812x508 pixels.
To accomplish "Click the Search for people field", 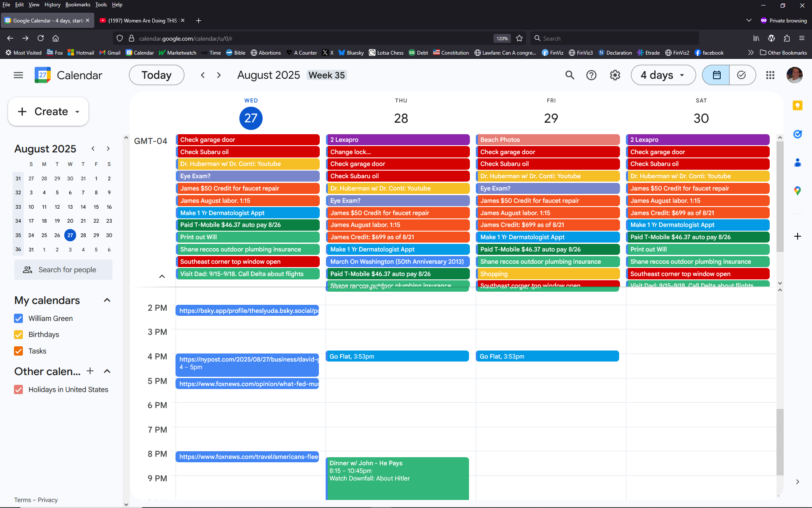I will pos(67,270).
